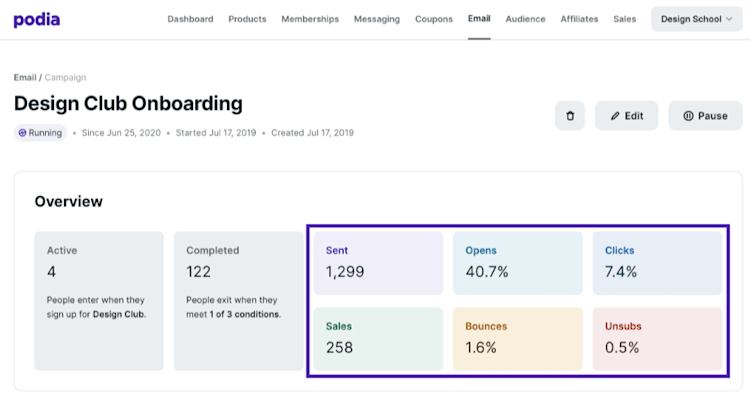Click the Pause campaign button
This screenshot has height=398, width=750.
coord(706,116)
